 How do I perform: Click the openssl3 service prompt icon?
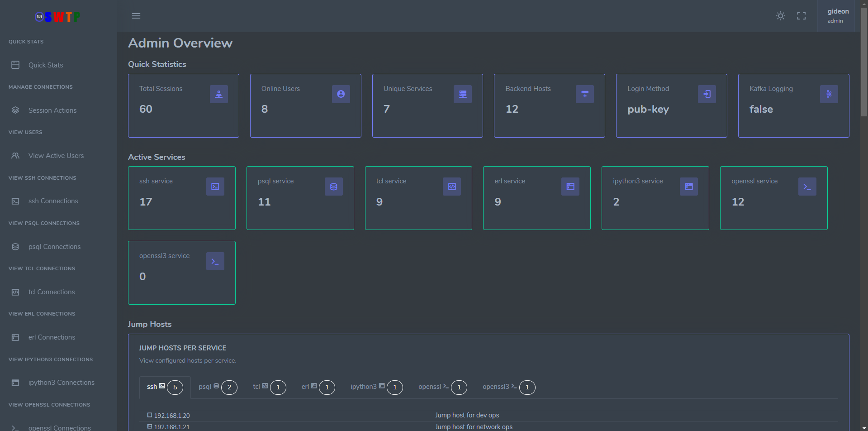coord(215,261)
